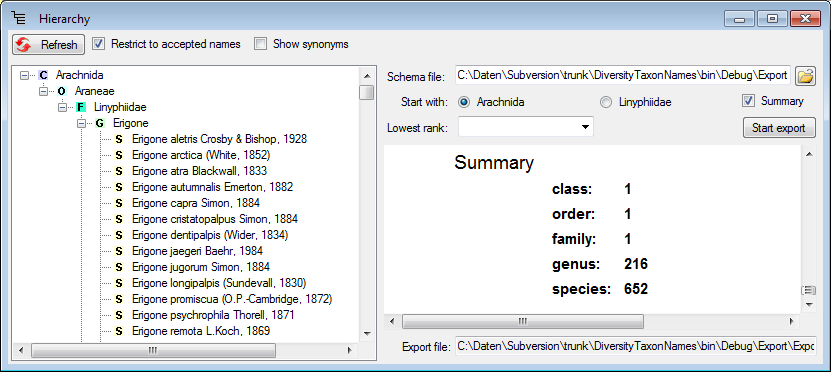Click the genus icon G beside Erigone
831x372 pixels.
coord(100,123)
